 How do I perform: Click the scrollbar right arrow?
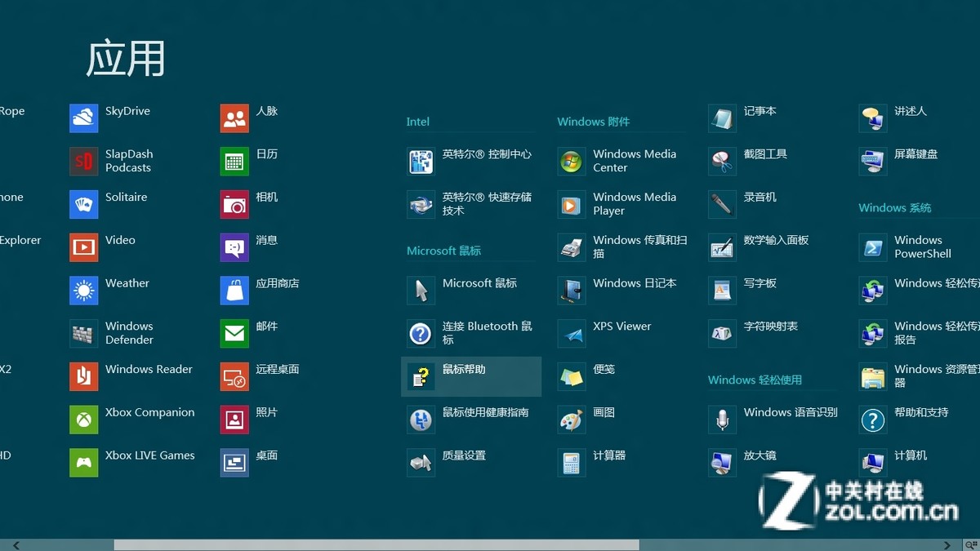pyautogui.click(x=947, y=544)
